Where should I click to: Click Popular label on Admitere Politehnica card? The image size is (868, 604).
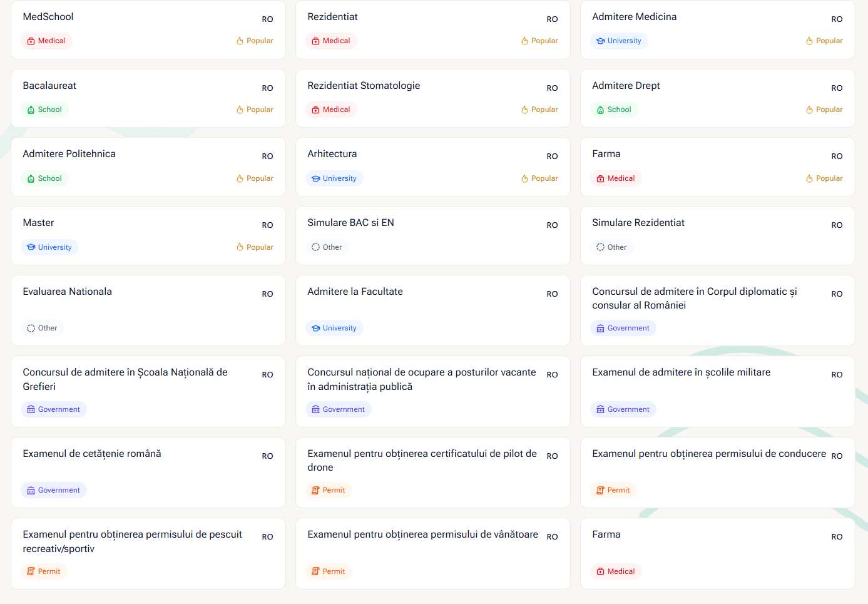tap(259, 178)
